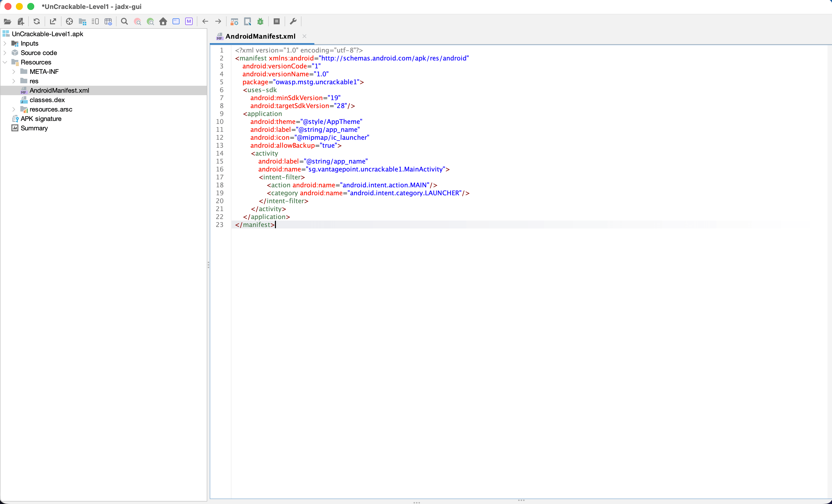Open the Summary tree item
Image resolution: width=832 pixels, height=504 pixels.
click(34, 128)
